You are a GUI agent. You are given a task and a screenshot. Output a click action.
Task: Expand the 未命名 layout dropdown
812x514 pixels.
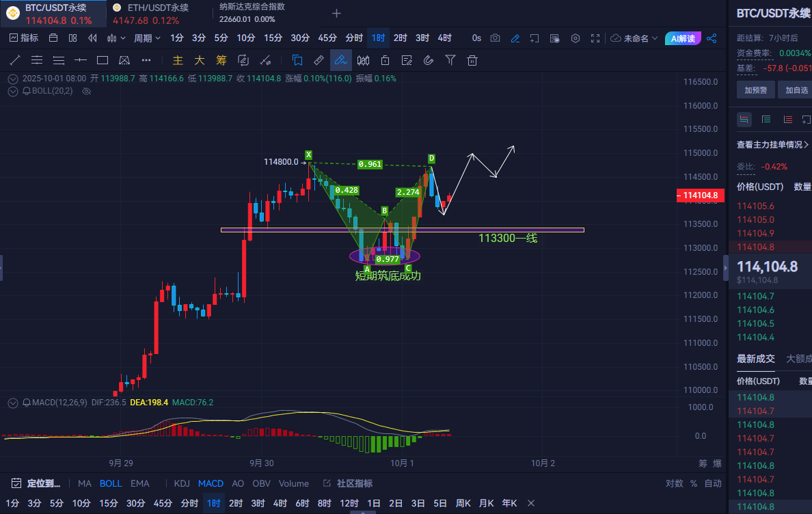tap(634, 38)
